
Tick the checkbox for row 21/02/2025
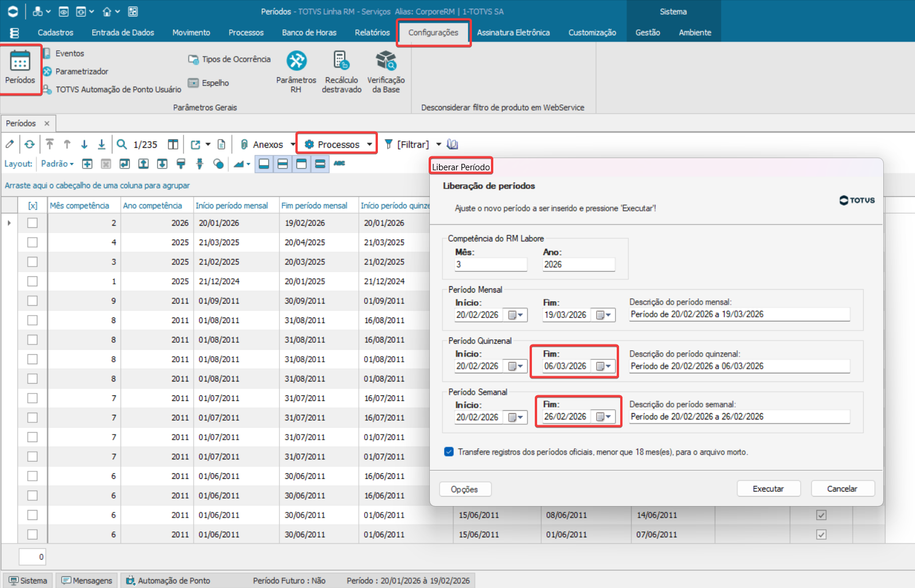pyautogui.click(x=32, y=262)
